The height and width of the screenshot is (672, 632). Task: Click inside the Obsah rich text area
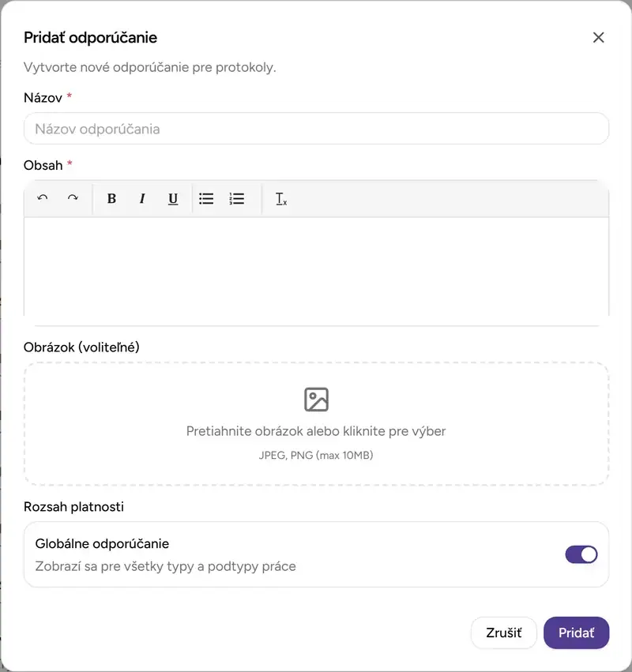(x=316, y=267)
